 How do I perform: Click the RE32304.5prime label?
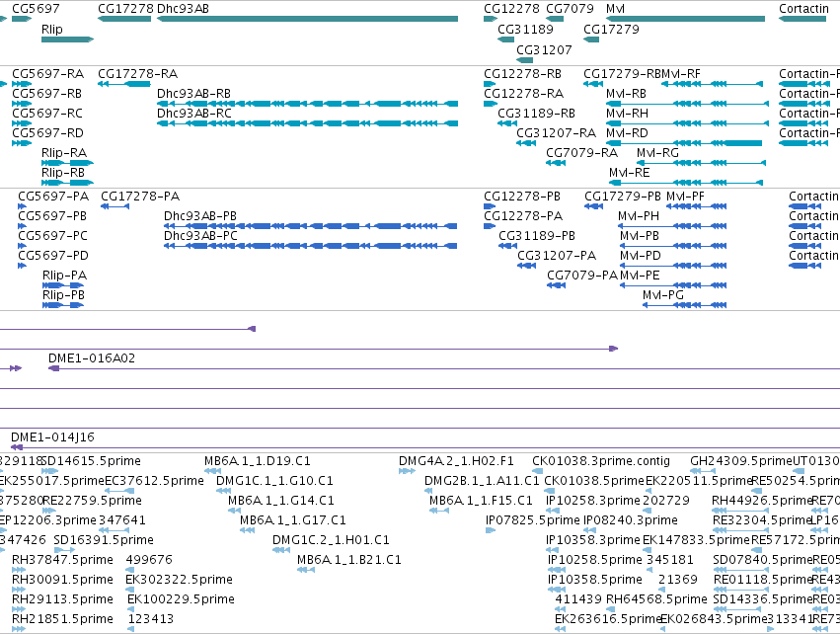tap(762, 519)
